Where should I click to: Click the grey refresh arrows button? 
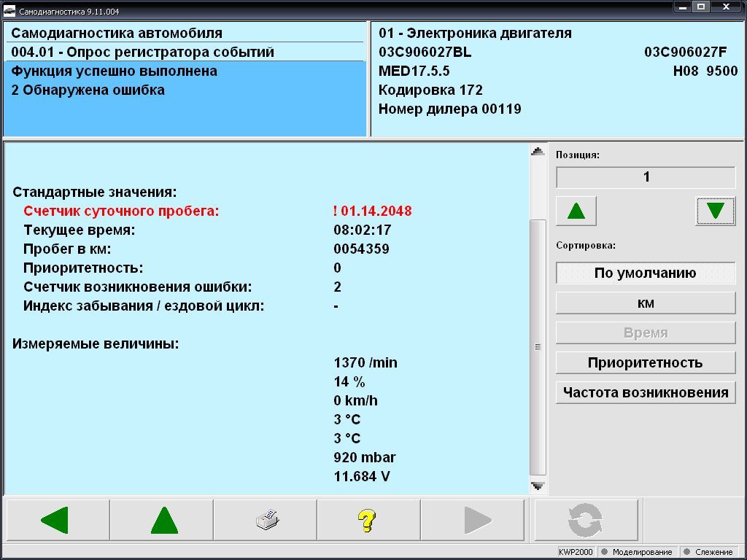click(587, 520)
